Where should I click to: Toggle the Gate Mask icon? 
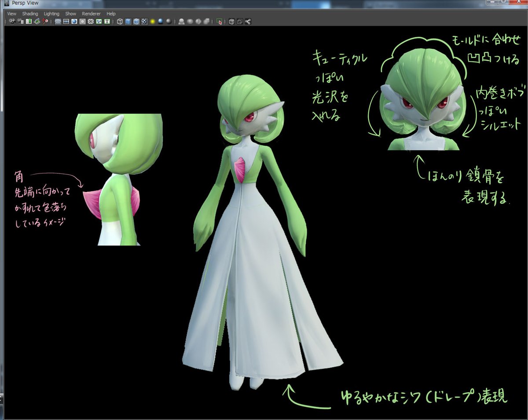pyautogui.click(x=83, y=21)
